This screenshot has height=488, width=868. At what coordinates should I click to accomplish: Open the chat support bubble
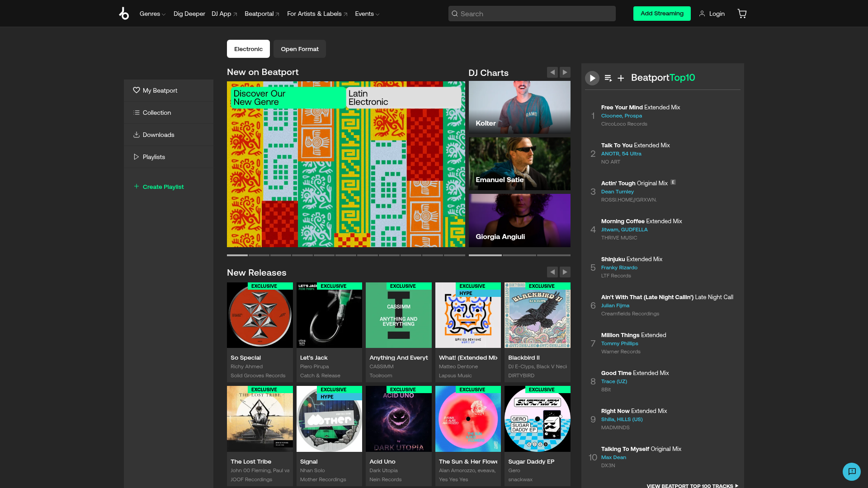pyautogui.click(x=852, y=471)
